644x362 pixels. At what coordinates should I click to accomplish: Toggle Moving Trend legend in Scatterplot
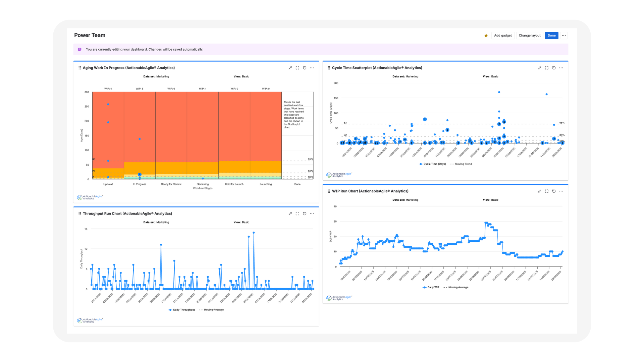pos(463,164)
